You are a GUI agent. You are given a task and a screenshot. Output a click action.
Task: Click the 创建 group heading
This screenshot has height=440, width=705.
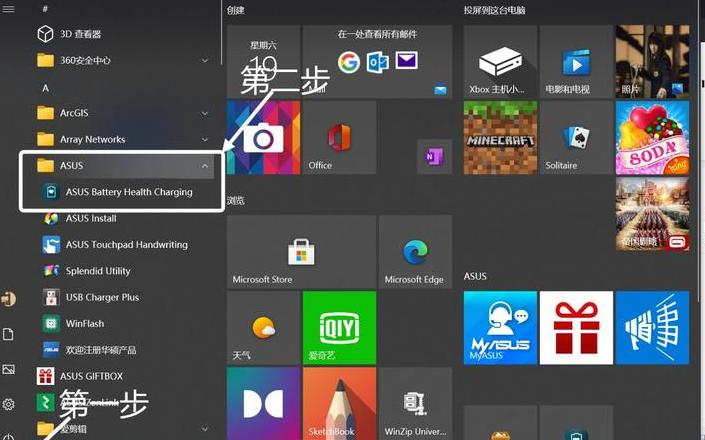[x=236, y=10]
